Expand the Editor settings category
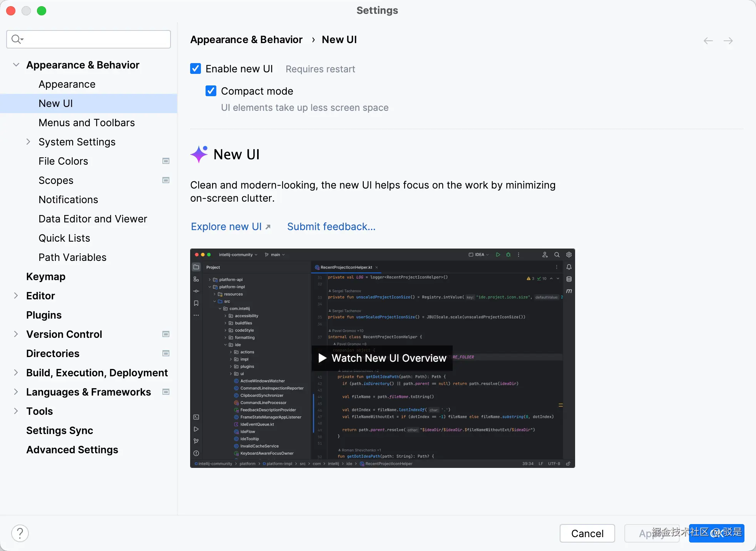The width and height of the screenshot is (756, 551). point(16,296)
